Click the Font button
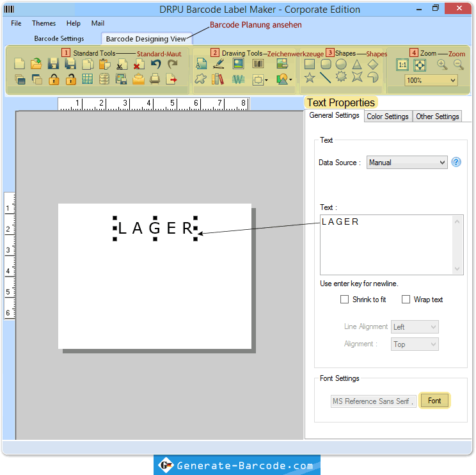476x475 pixels. [434, 401]
